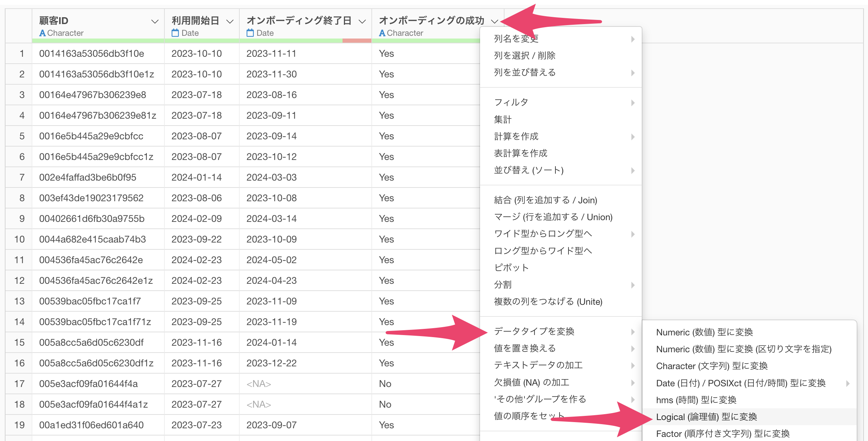868x441 pixels.
Task: Open the オンボーディング終了日 column menu chevron
Action: pos(362,21)
